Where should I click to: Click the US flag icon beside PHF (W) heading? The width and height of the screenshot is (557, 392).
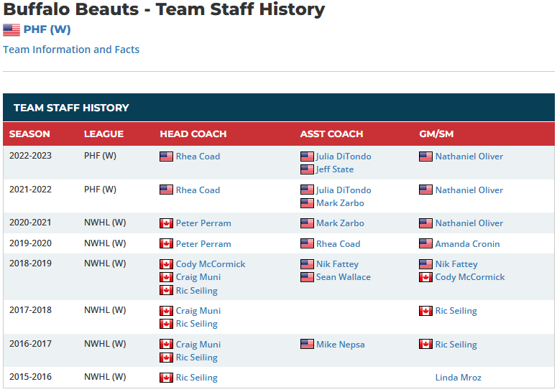pyautogui.click(x=11, y=30)
